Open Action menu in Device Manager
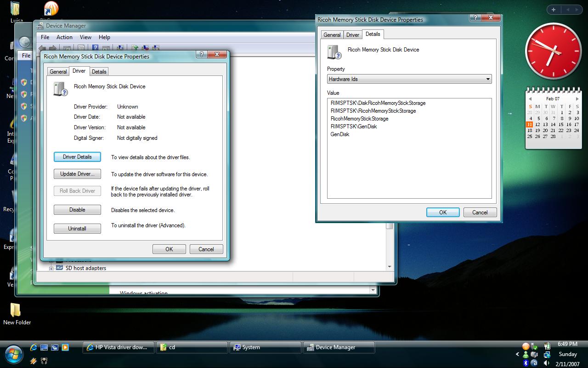The height and width of the screenshot is (368, 588). pyautogui.click(x=64, y=37)
